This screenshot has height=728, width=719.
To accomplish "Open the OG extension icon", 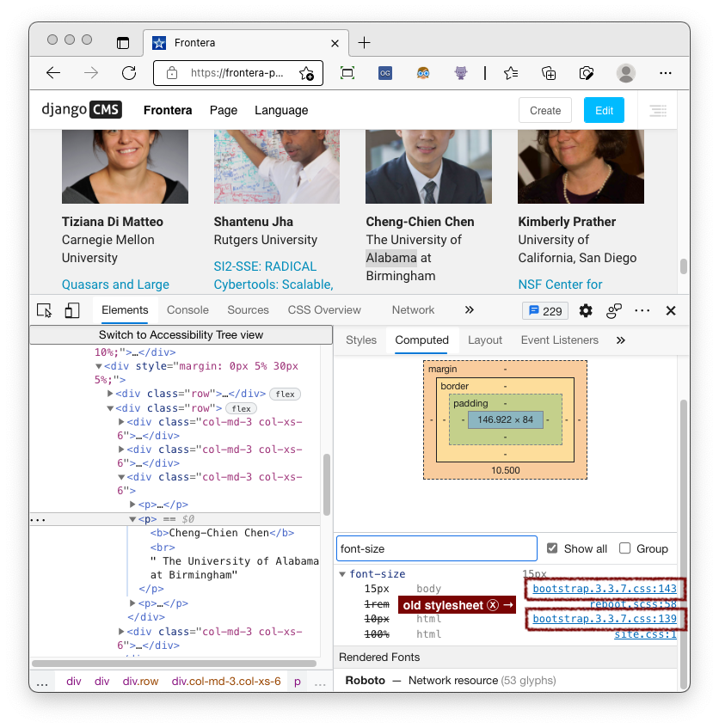I will (x=385, y=73).
